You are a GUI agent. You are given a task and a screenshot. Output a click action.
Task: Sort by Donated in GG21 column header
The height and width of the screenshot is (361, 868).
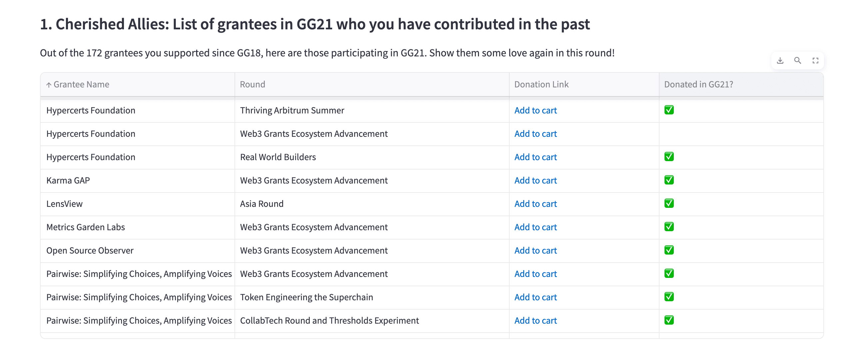(698, 84)
